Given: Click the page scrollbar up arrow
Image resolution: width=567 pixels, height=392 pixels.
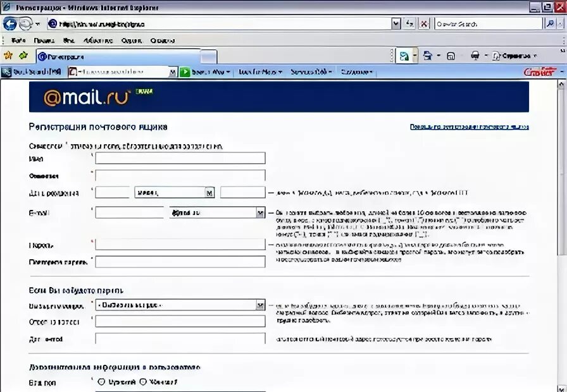Looking at the screenshot, I should click(561, 85).
